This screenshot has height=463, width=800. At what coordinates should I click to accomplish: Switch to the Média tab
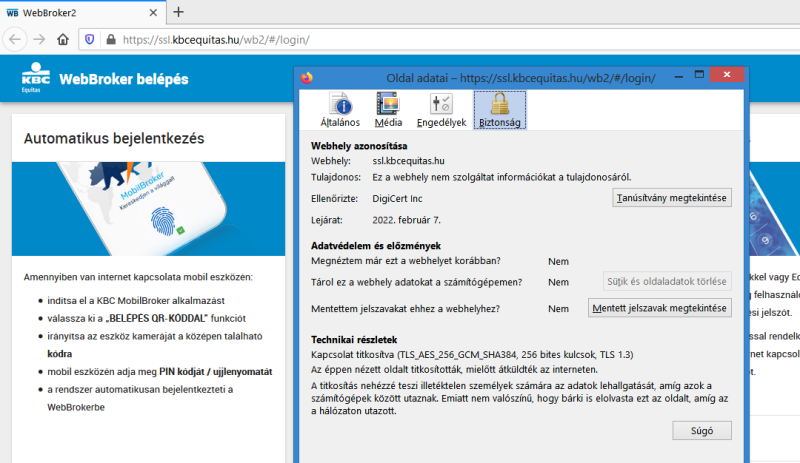pos(388,110)
